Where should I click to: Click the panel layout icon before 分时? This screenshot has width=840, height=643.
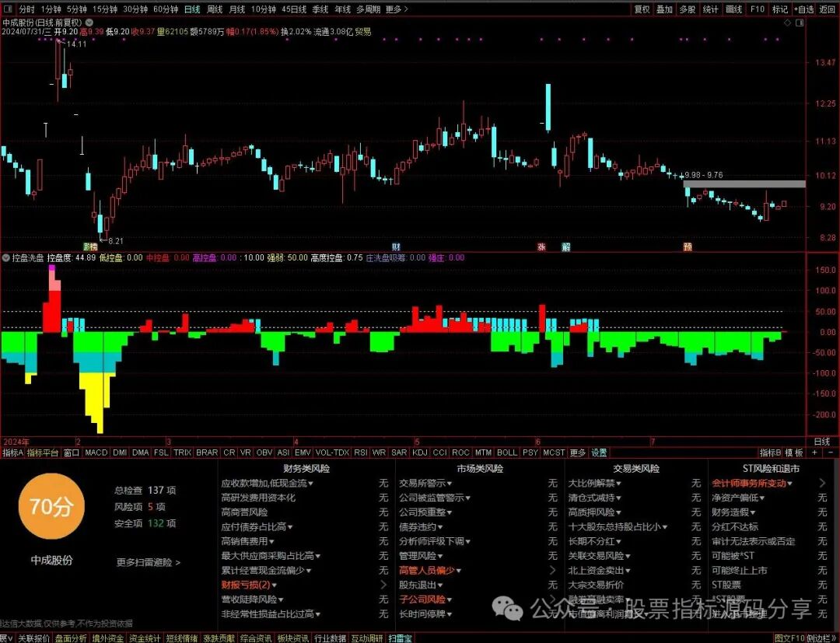[x=9, y=9]
